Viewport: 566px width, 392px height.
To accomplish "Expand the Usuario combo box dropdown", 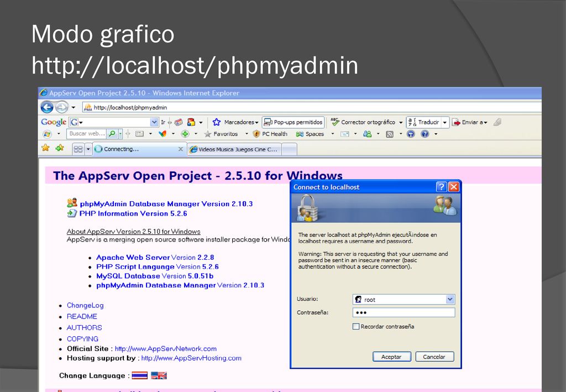I will click(x=450, y=299).
